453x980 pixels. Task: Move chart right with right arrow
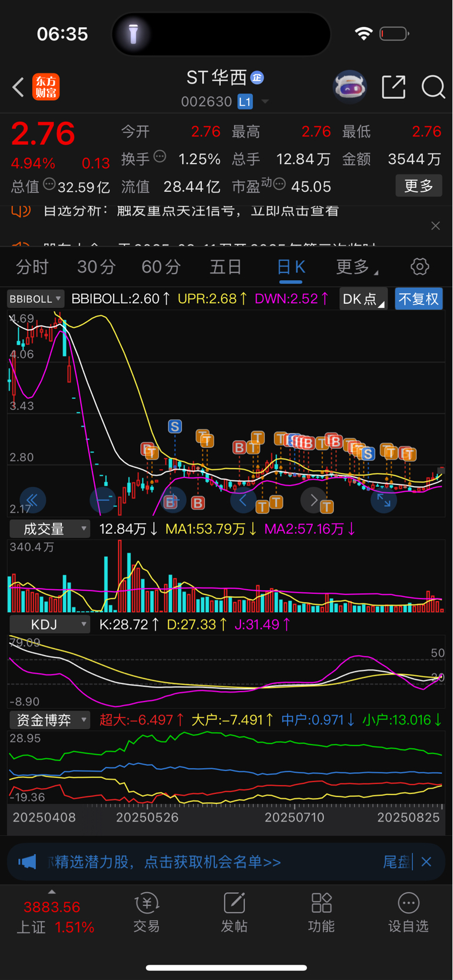coord(313,501)
